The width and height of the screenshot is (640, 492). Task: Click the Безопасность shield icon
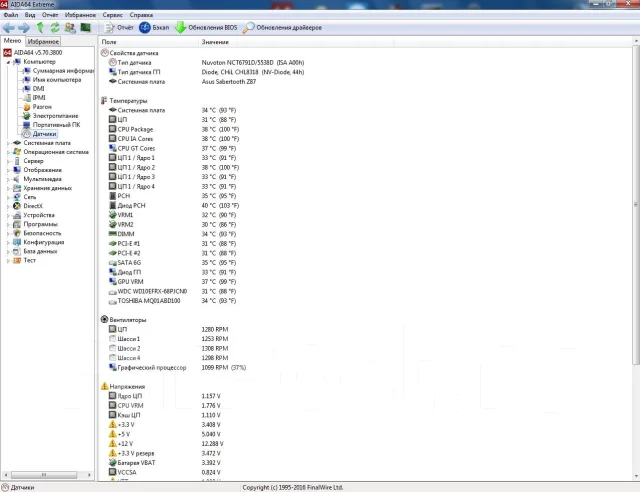click(17, 233)
